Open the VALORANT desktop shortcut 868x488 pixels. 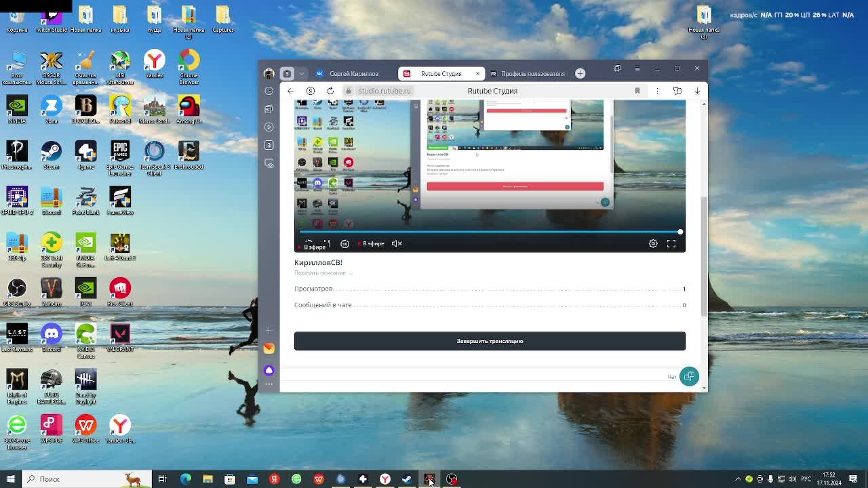click(120, 338)
